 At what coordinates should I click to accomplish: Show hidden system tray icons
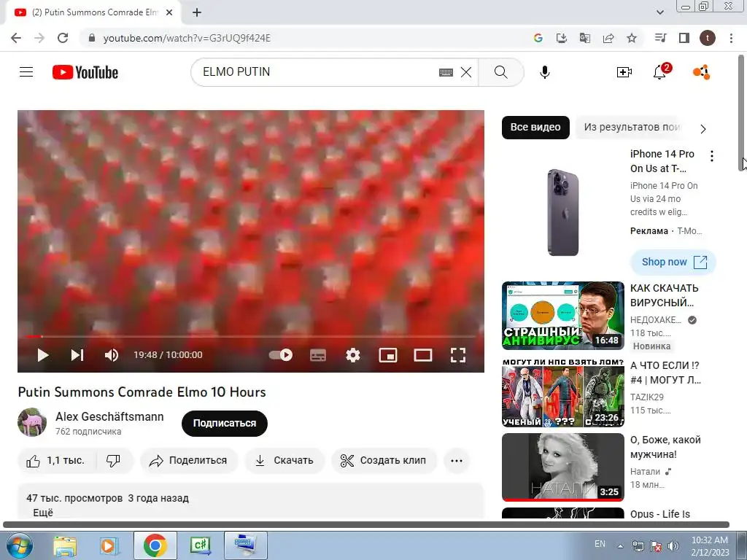620,546
